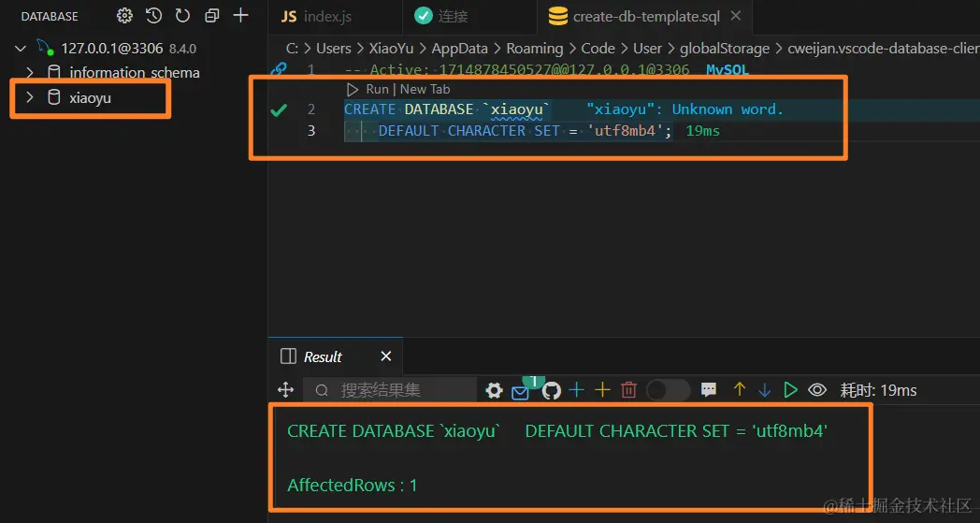Click the Run code lens
This screenshot has width=980, height=523.
tap(377, 90)
